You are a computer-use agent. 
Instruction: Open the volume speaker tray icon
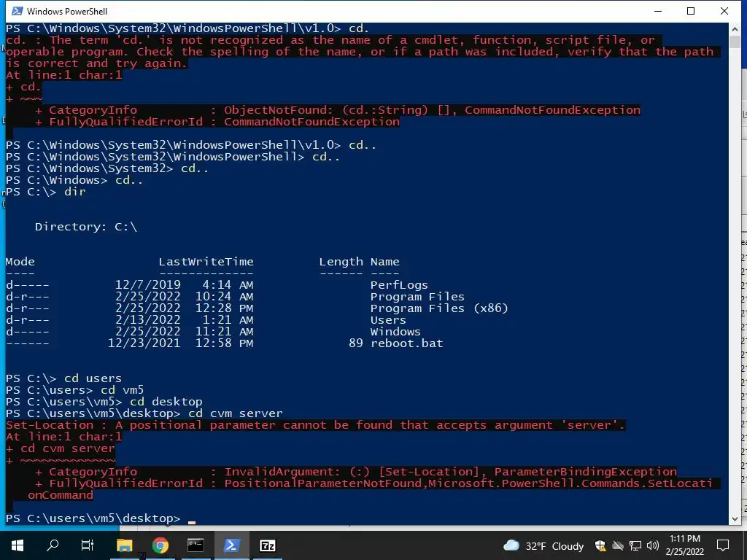point(653,545)
